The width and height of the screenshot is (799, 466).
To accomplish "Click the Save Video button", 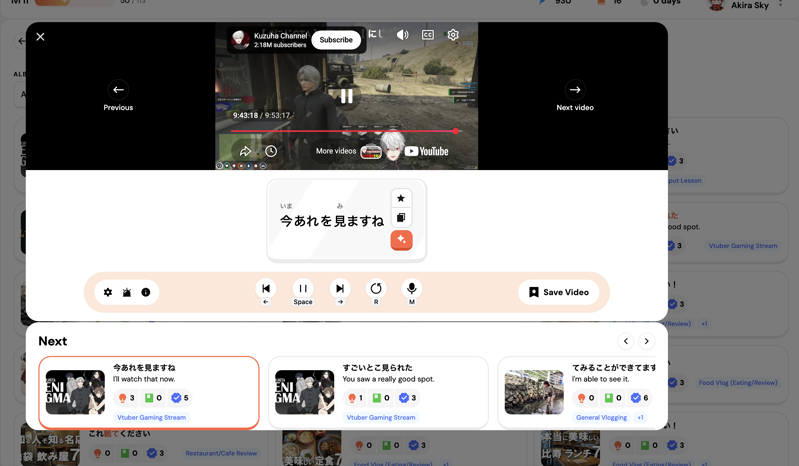I will [x=558, y=292].
